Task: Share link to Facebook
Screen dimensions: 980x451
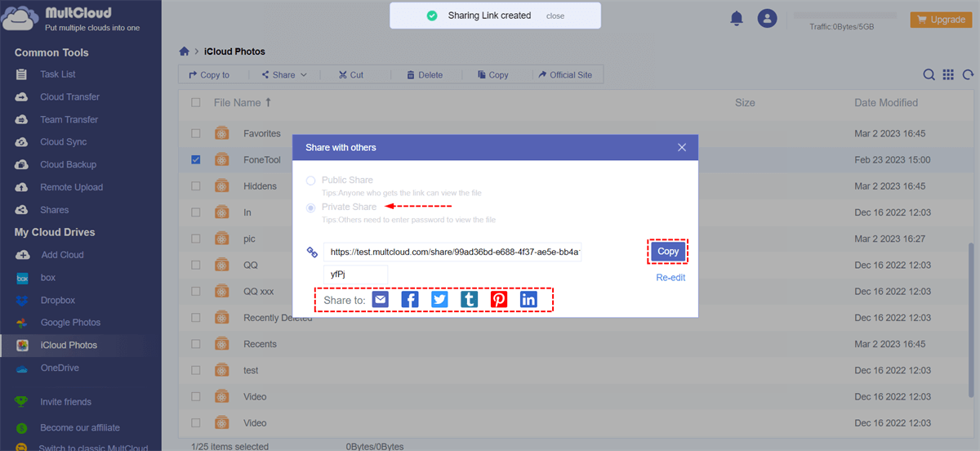Action: click(x=410, y=300)
